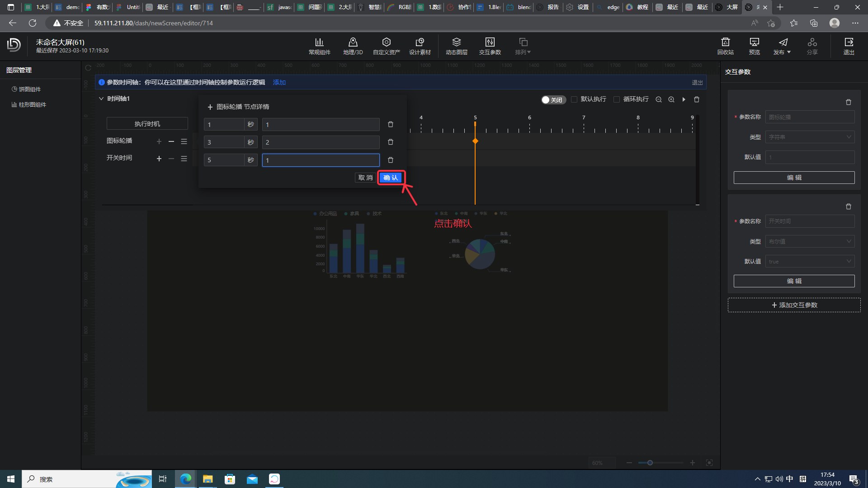Open the 地理/3D toolbar icon
The height and width of the screenshot is (488, 868).
point(353,47)
